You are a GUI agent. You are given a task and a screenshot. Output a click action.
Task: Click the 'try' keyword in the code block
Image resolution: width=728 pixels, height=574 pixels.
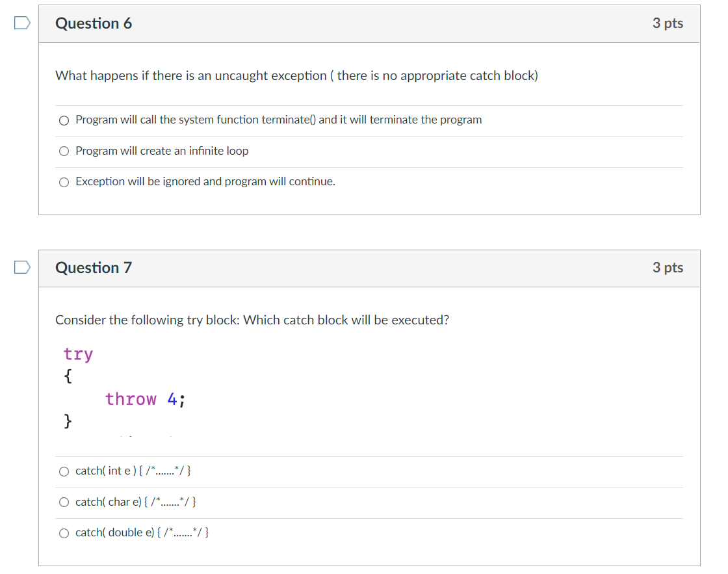coord(78,354)
